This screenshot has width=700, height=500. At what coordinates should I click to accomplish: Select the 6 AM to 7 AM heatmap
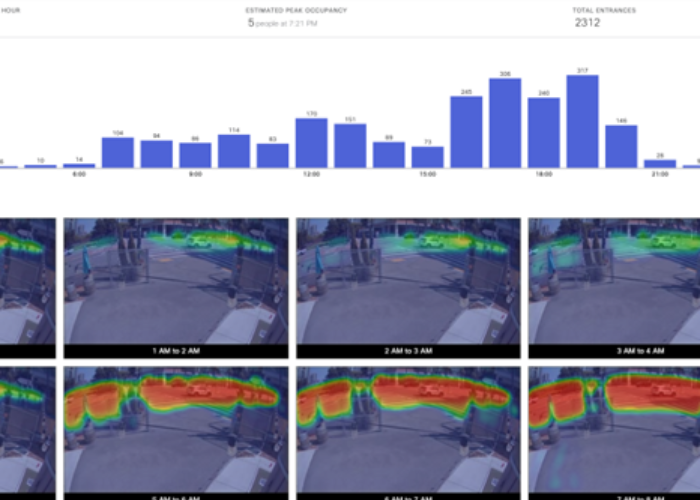click(408, 430)
